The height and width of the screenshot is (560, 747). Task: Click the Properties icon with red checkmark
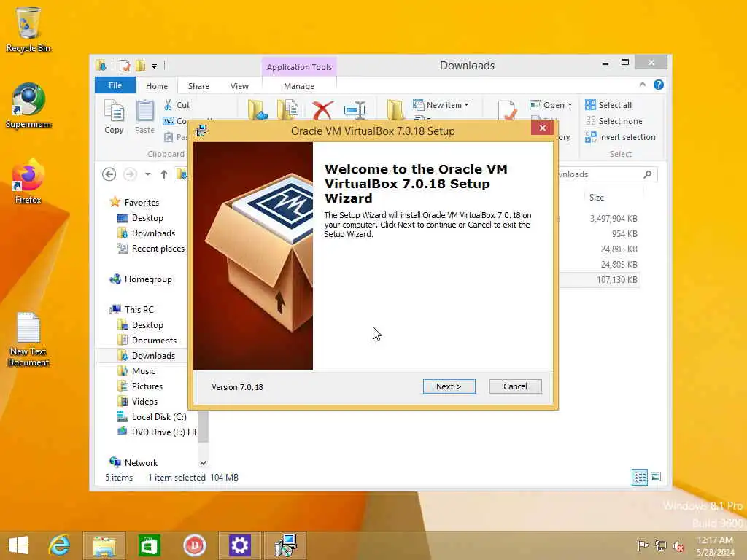coord(507,110)
